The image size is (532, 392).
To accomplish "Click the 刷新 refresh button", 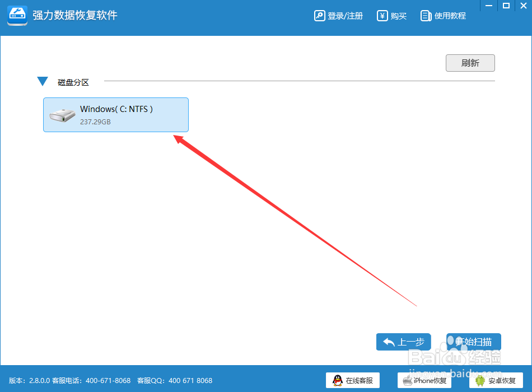I will [470, 63].
